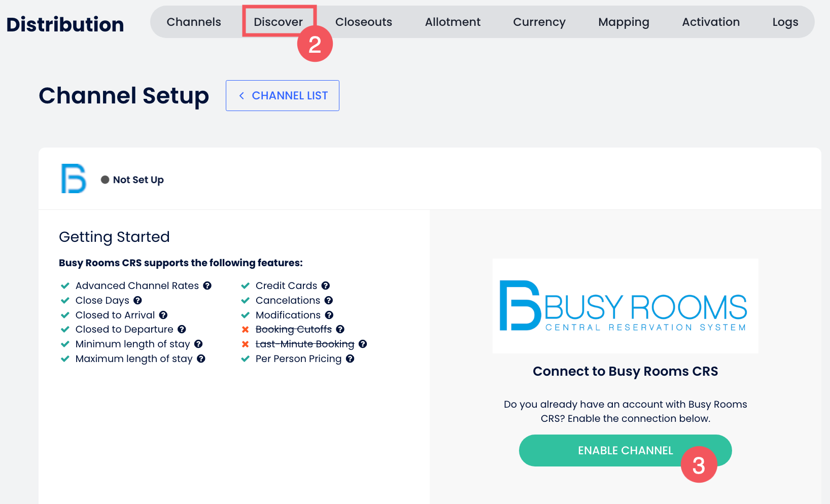The height and width of the screenshot is (504, 830).
Task: Go back to the Channel List
Action: pyautogui.click(x=283, y=95)
